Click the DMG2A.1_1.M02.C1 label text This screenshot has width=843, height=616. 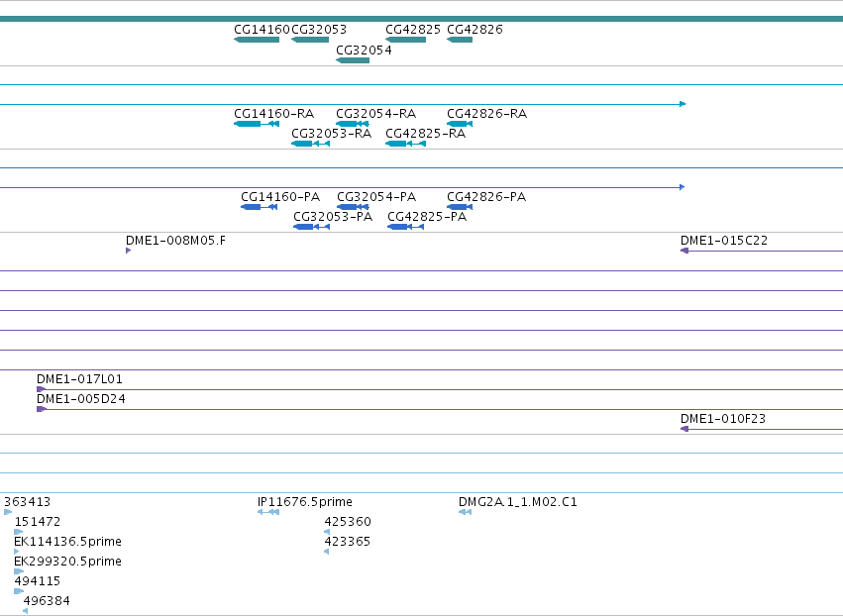click(x=518, y=502)
